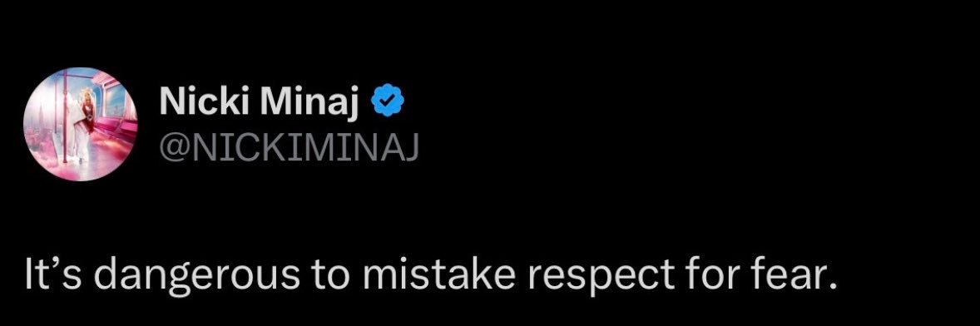Click the Nicki Minaj display name

point(260,101)
